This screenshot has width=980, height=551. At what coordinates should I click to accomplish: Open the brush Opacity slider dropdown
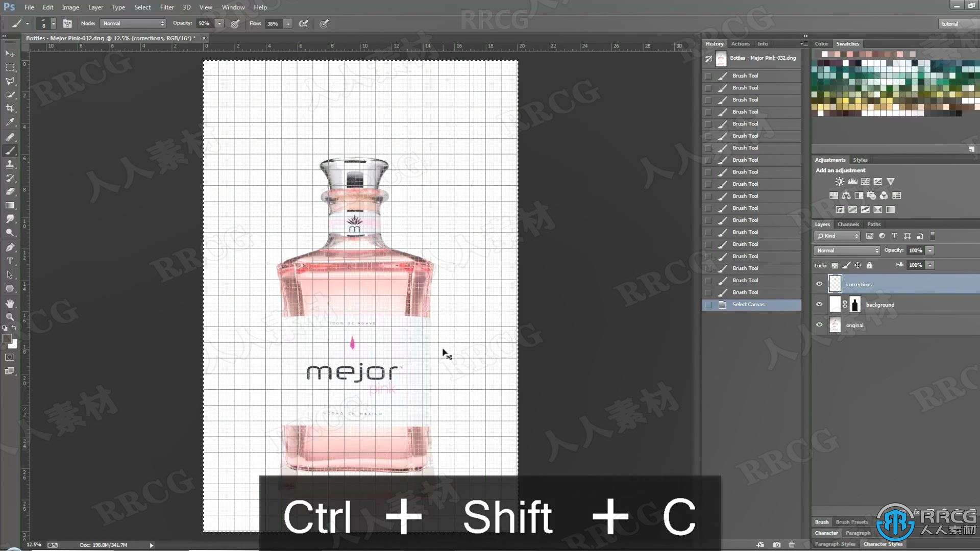(219, 23)
